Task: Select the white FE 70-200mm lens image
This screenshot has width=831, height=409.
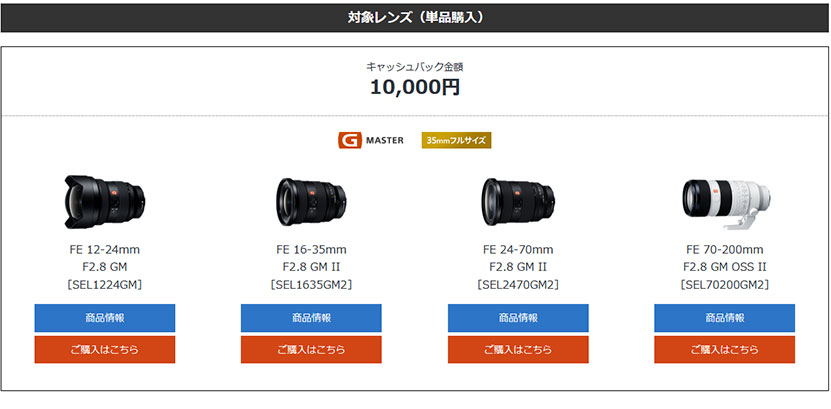Action: point(726,203)
